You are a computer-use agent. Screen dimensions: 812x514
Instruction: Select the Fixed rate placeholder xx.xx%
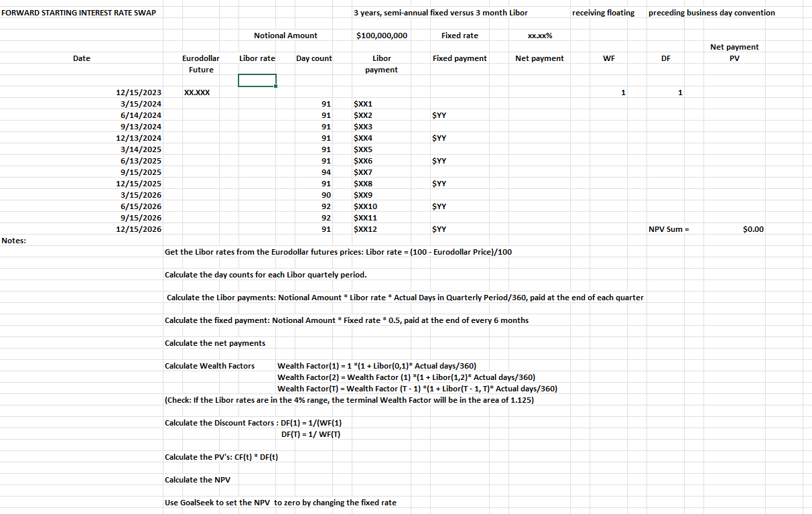click(540, 36)
